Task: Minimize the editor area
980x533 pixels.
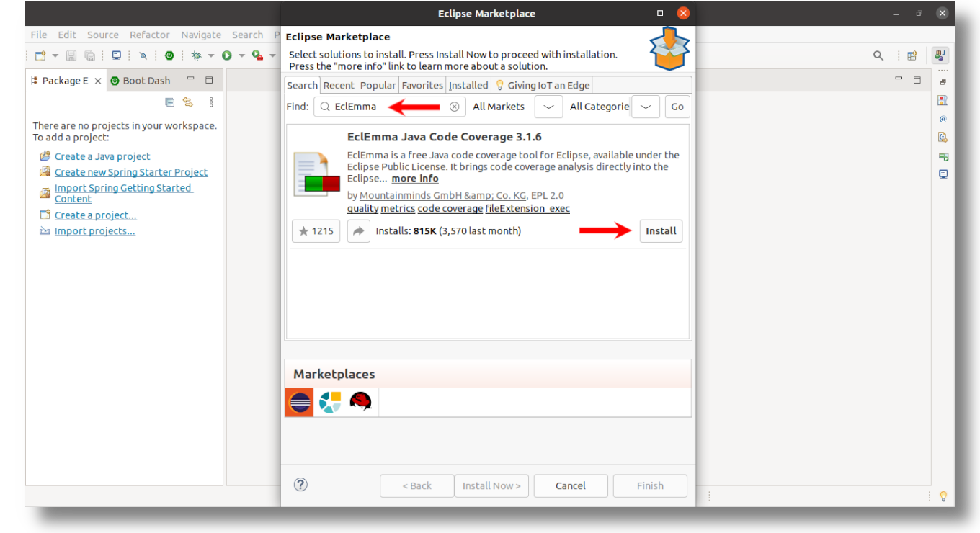Action: click(899, 79)
